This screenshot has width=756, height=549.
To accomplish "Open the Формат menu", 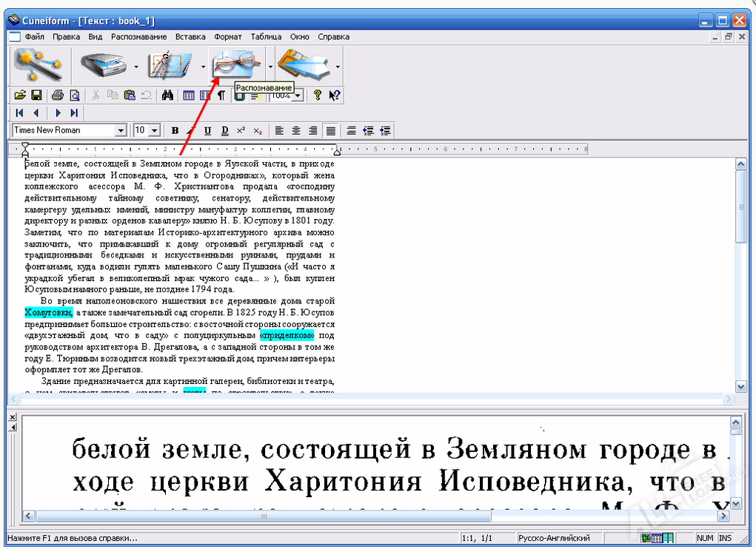I will (228, 37).
